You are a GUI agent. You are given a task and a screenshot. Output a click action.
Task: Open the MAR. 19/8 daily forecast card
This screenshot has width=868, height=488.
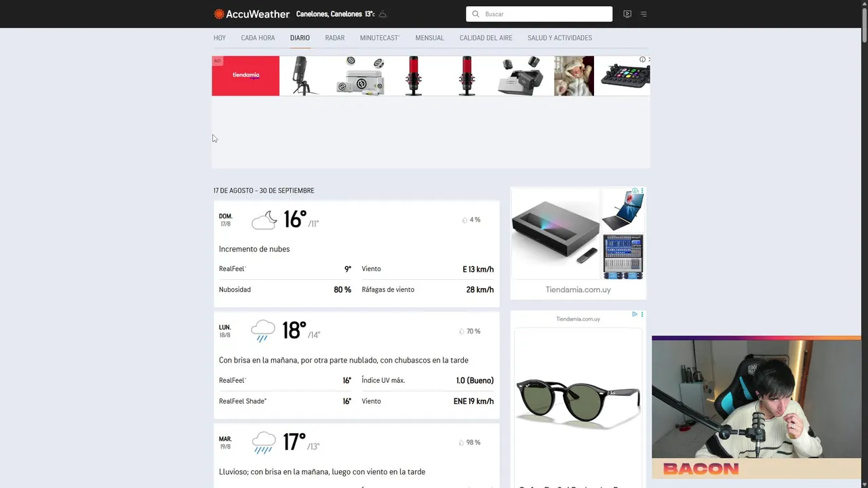357,455
